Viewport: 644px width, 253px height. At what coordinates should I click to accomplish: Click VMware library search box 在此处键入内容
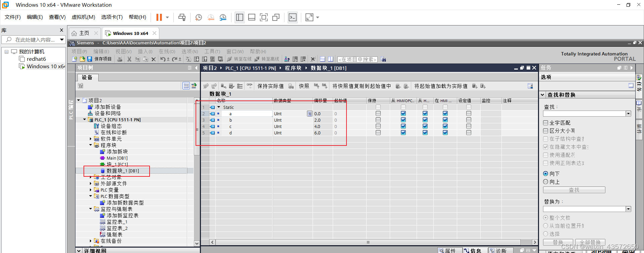(x=34, y=40)
